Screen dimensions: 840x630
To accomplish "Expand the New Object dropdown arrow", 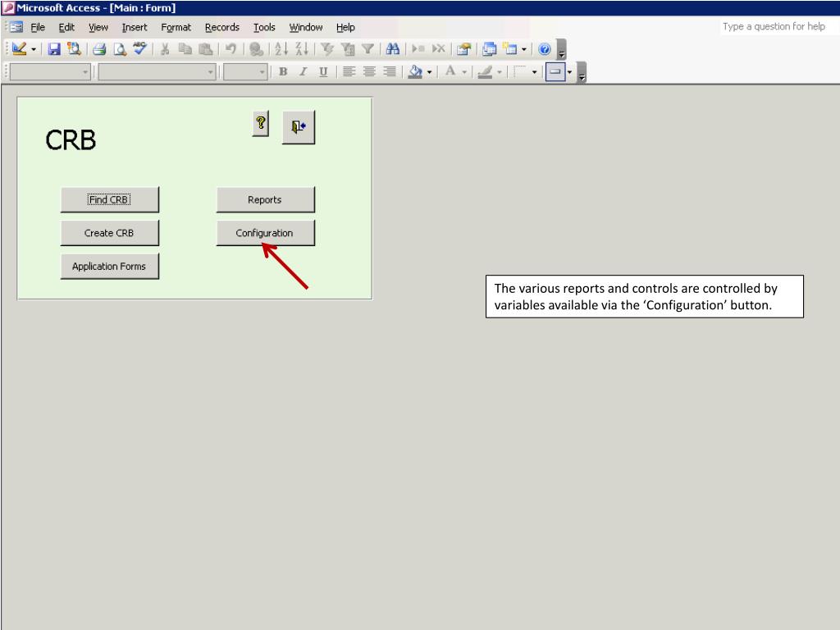I will (524, 49).
